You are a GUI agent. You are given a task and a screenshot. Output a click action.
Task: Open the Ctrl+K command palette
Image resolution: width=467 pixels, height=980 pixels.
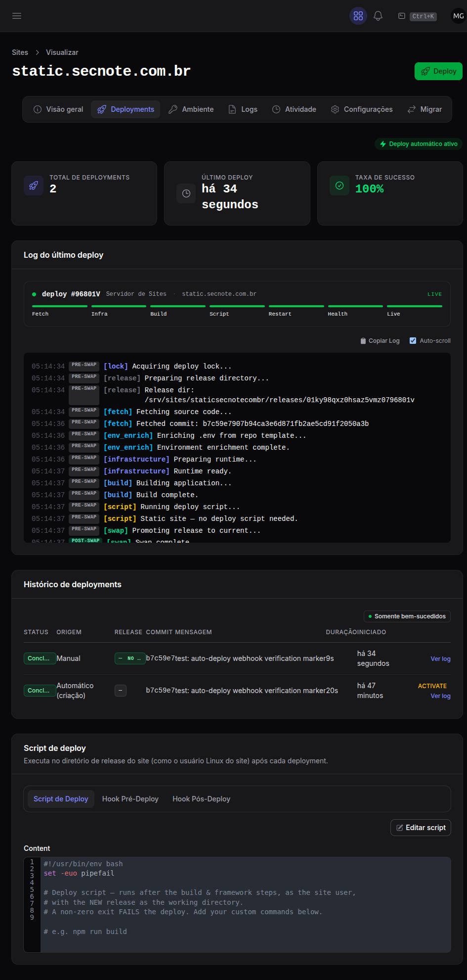418,16
